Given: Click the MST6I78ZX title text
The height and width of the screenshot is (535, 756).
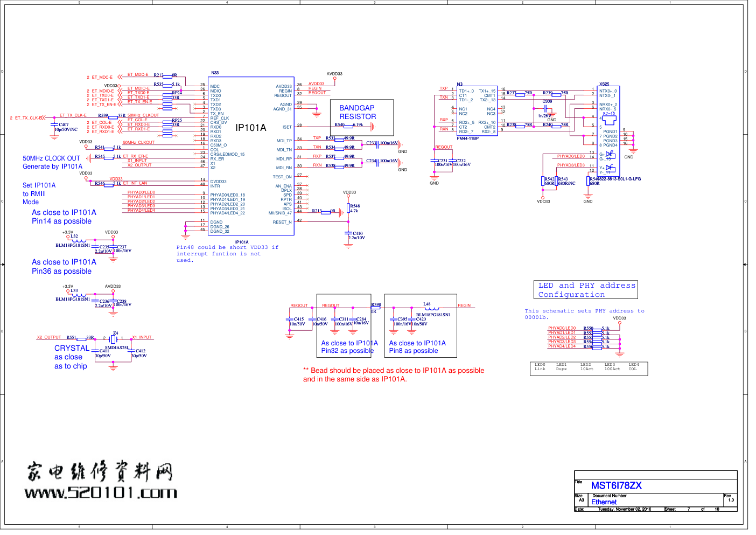Looking at the screenshot, I should [x=616, y=485].
